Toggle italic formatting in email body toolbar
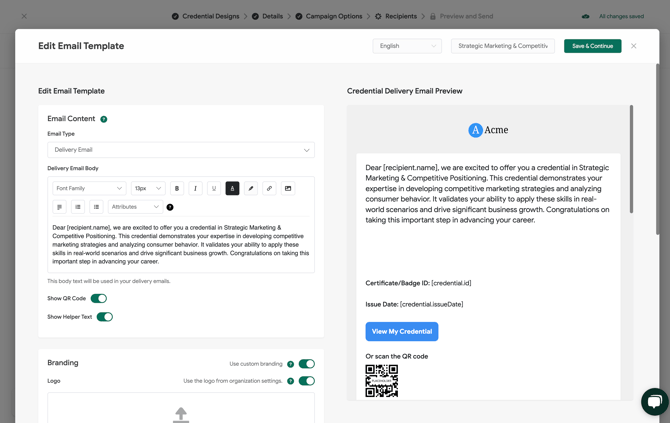This screenshot has height=423, width=670. pos(195,188)
